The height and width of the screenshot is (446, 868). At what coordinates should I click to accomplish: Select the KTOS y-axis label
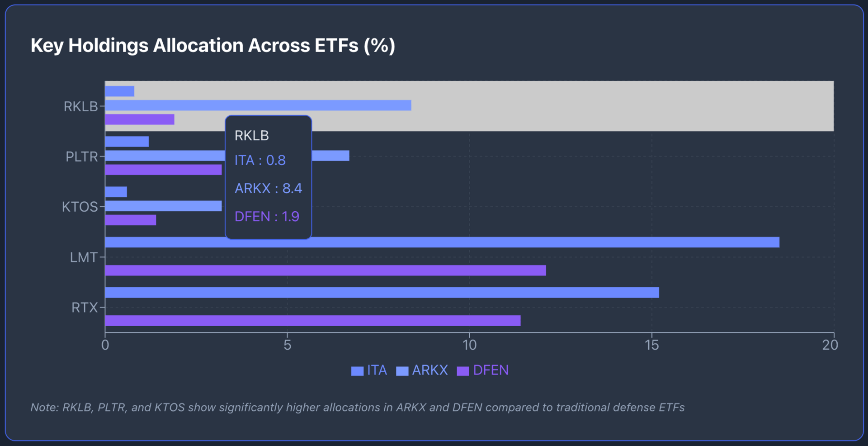[x=80, y=207]
